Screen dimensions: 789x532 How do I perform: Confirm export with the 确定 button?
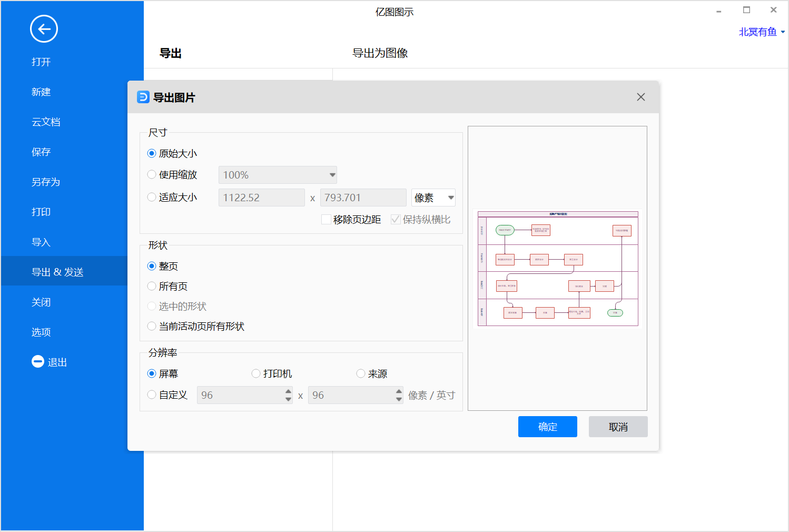548,427
